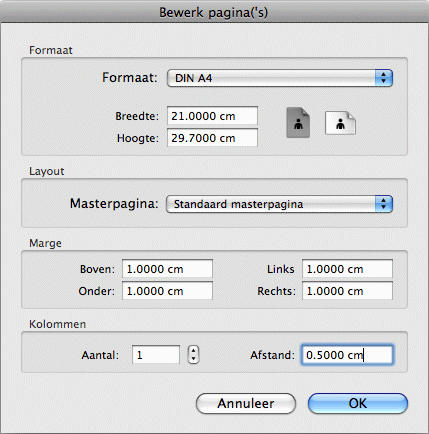429x434 pixels.
Task: Click the Breedte label text
Action: click(137, 116)
